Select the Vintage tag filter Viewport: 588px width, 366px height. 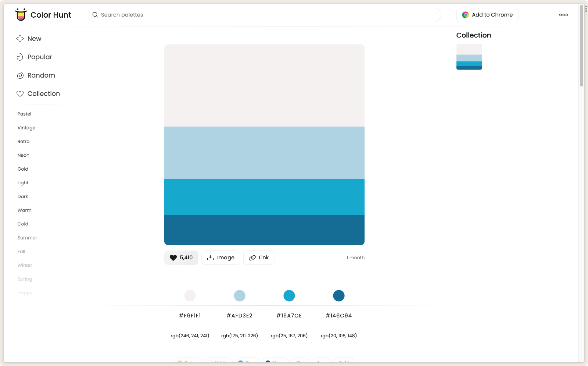point(26,128)
